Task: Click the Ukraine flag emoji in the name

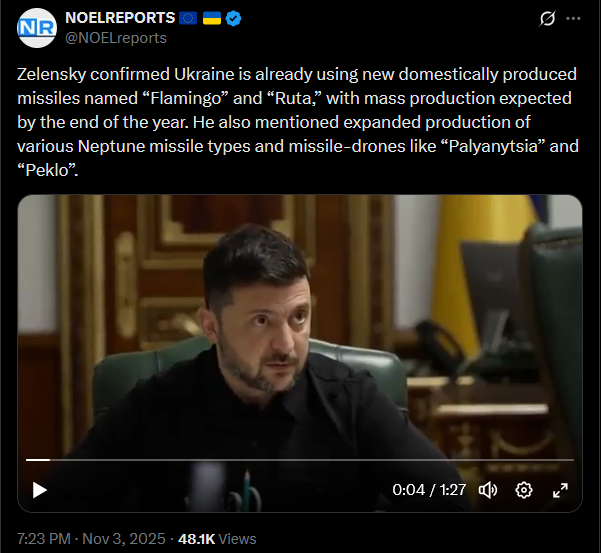Action: 212,18
